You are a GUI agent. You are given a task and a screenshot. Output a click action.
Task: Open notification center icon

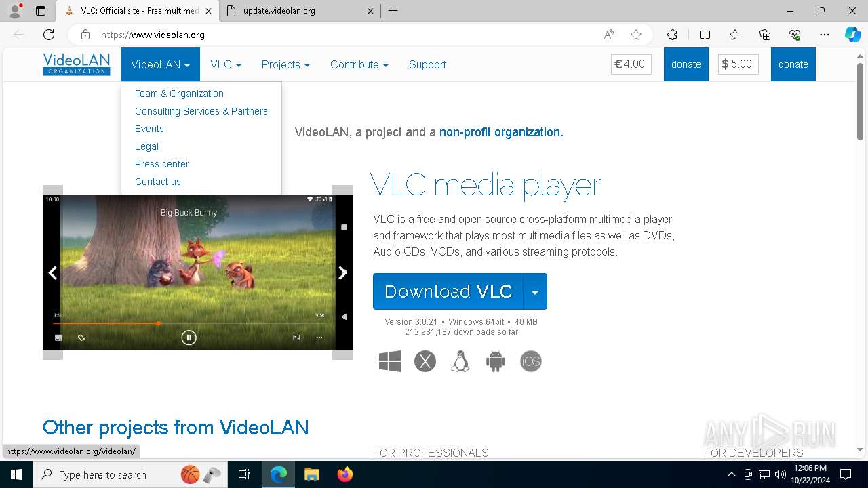tap(846, 474)
